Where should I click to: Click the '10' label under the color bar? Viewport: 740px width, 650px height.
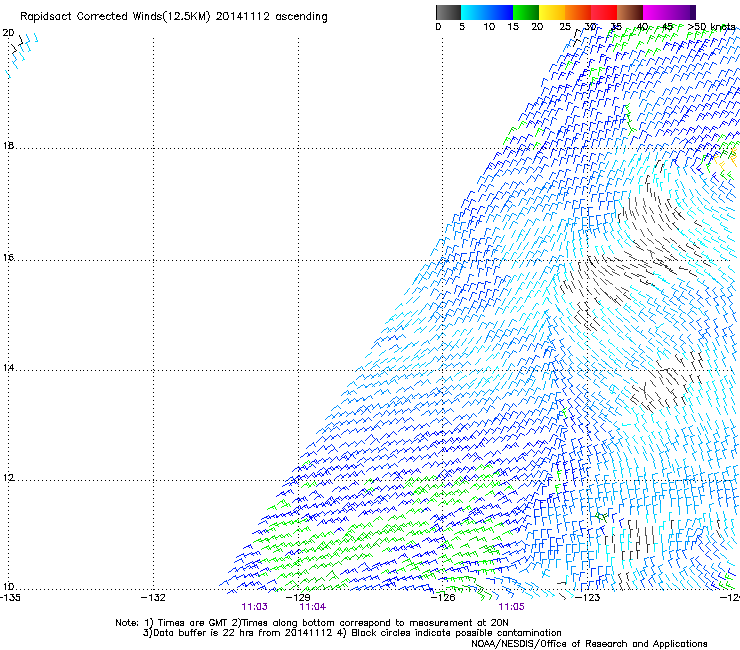coord(489,27)
